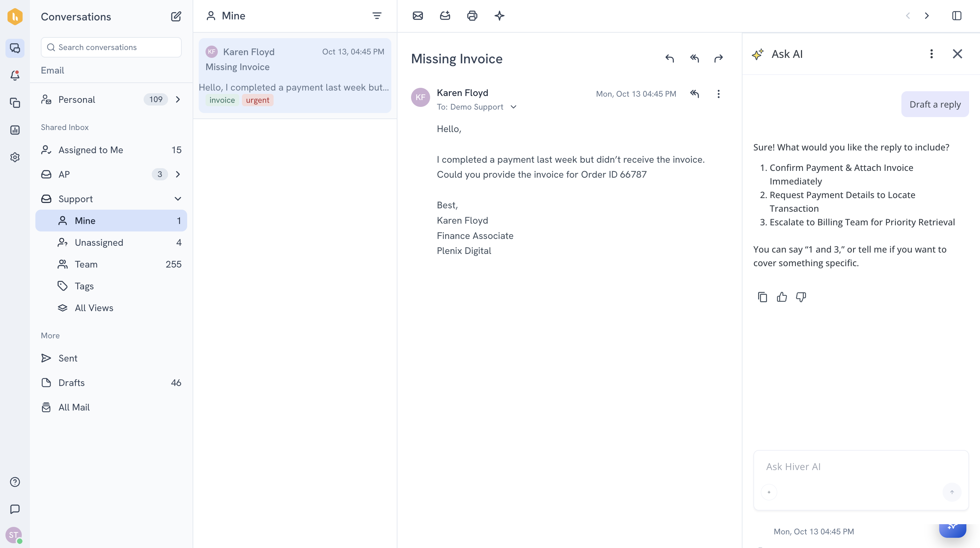The width and height of the screenshot is (980, 548).
Task: Open the Unassigned view
Action: click(99, 242)
